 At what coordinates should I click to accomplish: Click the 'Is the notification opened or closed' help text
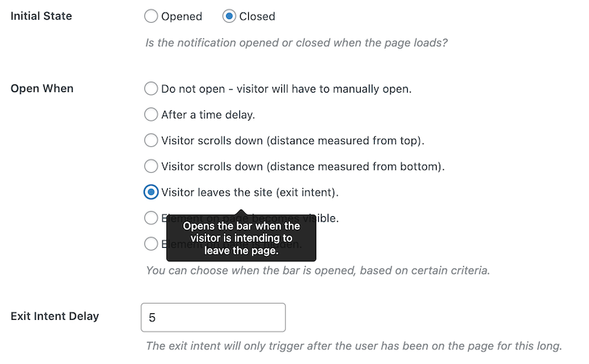pos(297,43)
